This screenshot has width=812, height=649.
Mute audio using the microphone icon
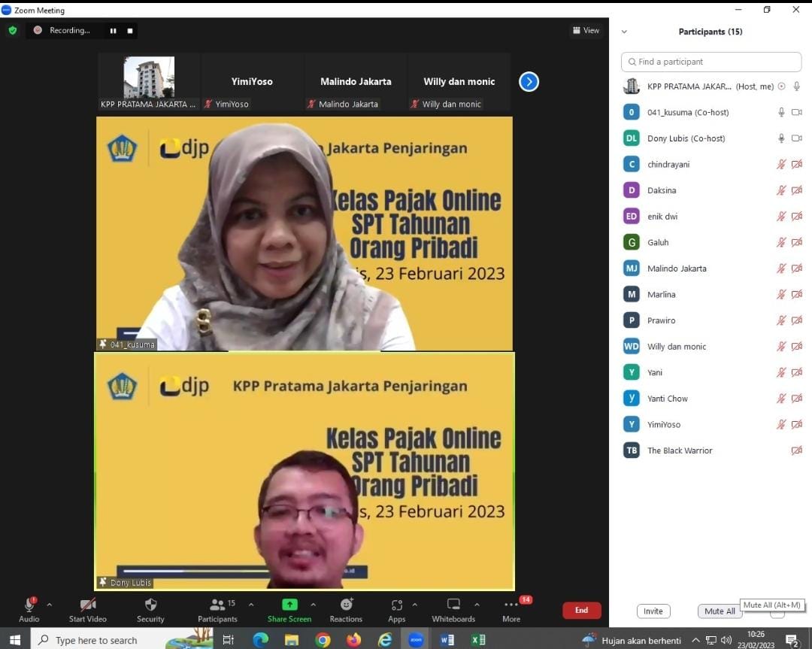29,605
